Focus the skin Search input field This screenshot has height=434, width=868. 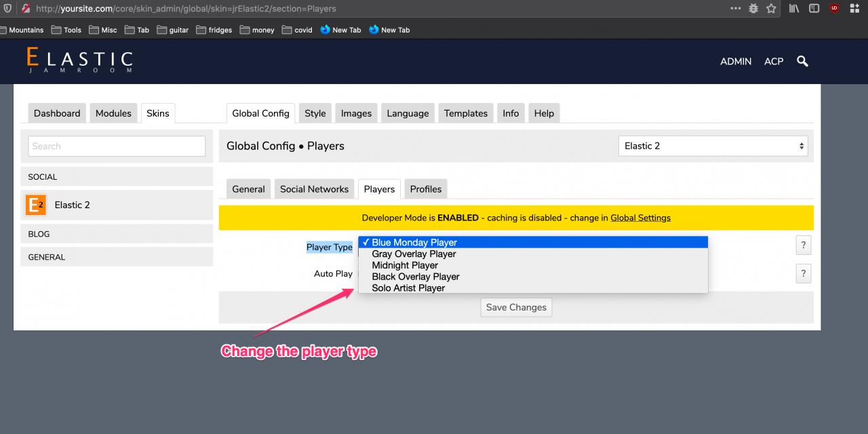(x=117, y=146)
